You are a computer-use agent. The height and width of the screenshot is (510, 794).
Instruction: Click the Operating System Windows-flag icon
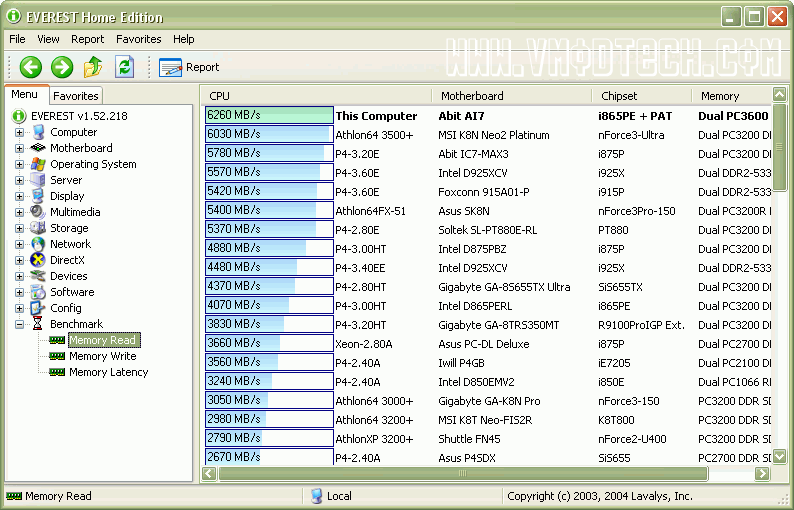(x=38, y=164)
